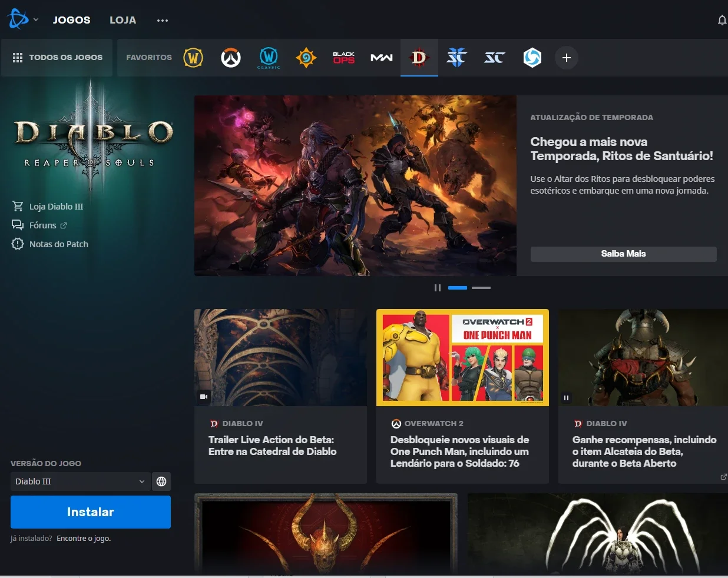Open the winged character card

(x=598, y=534)
